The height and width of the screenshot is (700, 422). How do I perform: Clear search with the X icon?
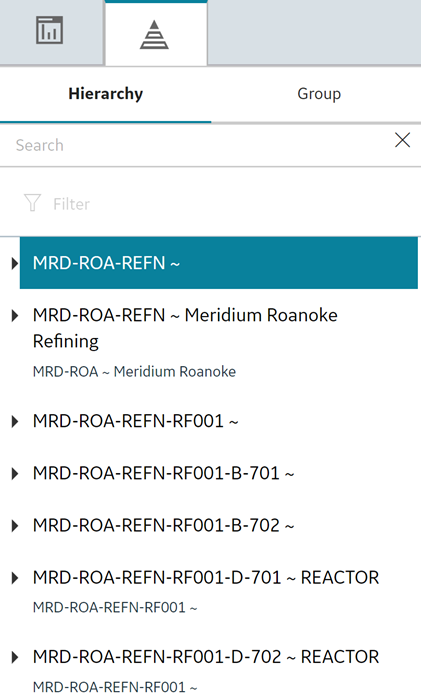pos(402,140)
